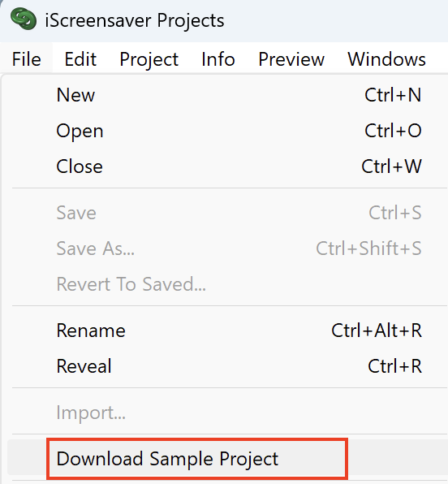Select Revert To Saved... menu item
448x484 pixels.
[227, 284]
